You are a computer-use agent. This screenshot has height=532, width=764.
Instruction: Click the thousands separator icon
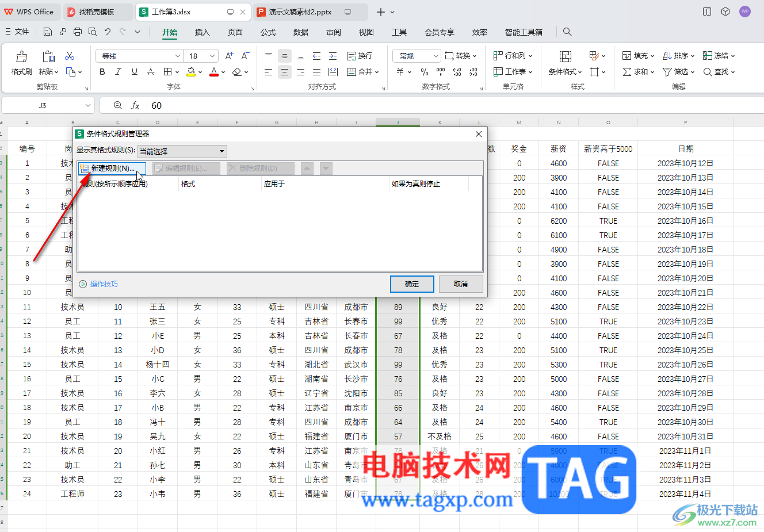pyautogui.click(x=441, y=72)
